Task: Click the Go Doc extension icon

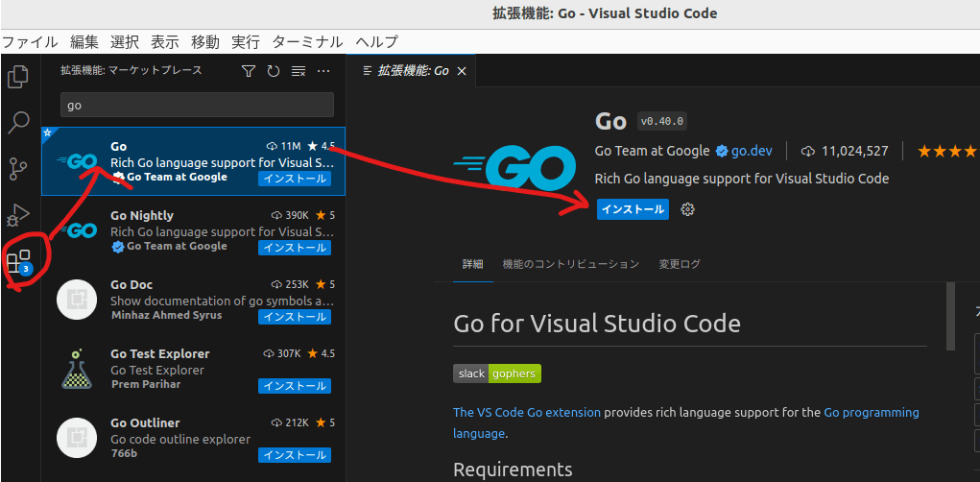Action: (77, 301)
